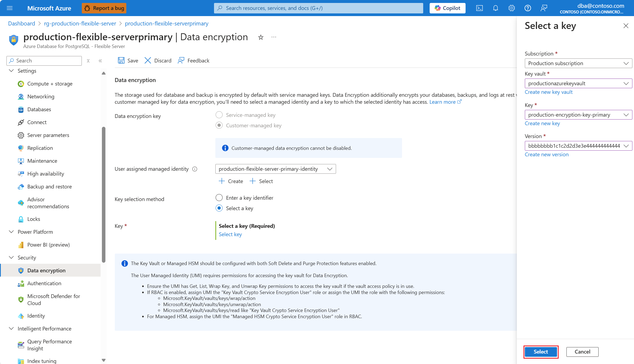Collapse the sidebar with double-chevron icon

pyautogui.click(x=100, y=61)
